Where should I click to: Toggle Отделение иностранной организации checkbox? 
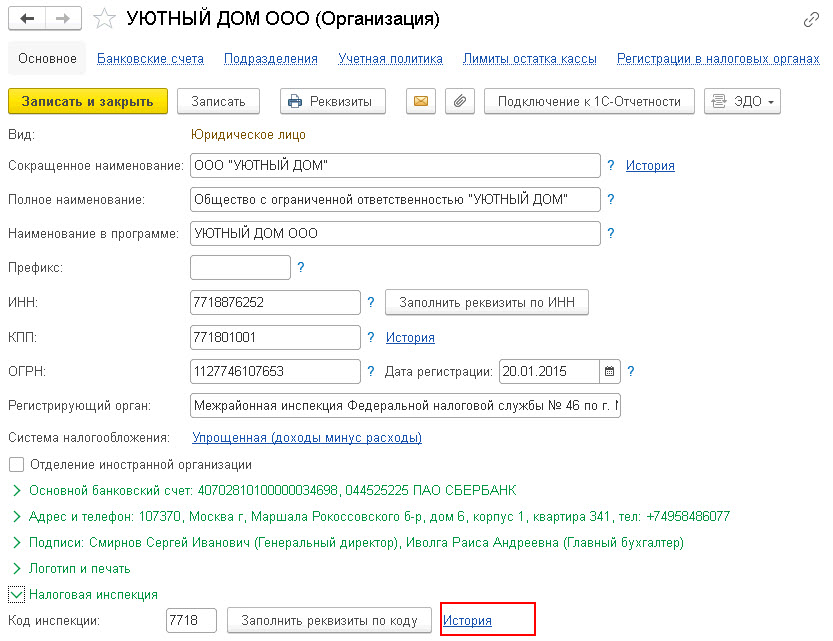coord(16,465)
